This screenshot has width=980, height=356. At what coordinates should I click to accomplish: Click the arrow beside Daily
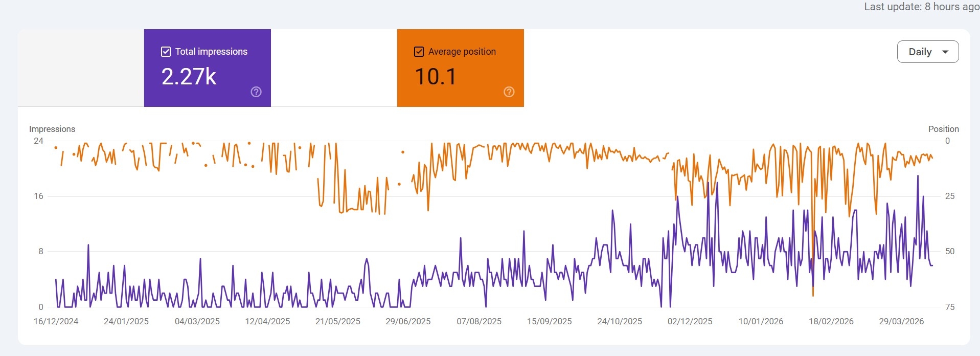[x=945, y=52]
